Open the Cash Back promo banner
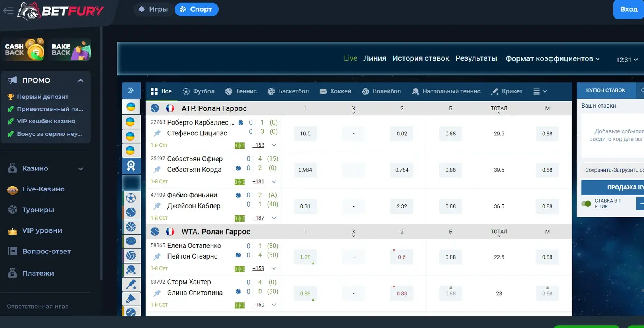The height and width of the screenshot is (328, 644). (24, 50)
